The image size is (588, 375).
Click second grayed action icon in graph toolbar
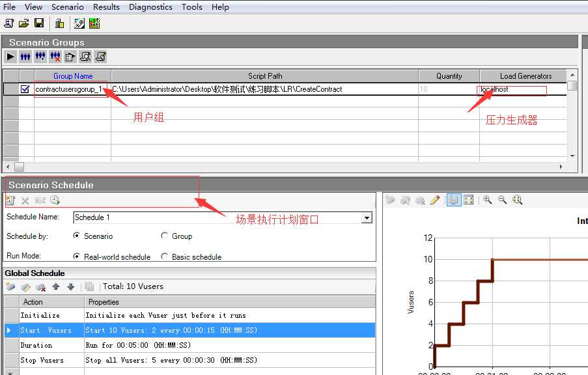405,201
